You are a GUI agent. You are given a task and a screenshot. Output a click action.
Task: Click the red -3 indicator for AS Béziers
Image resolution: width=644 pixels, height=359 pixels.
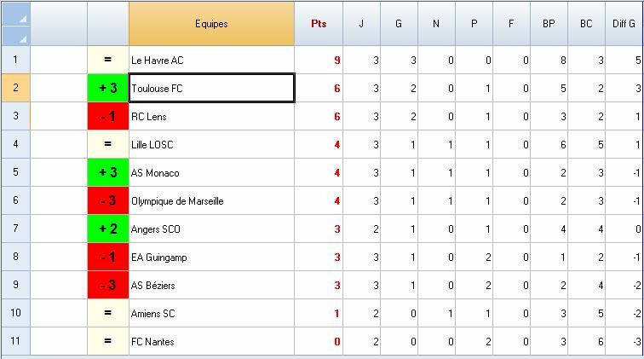tap(108, 286)
